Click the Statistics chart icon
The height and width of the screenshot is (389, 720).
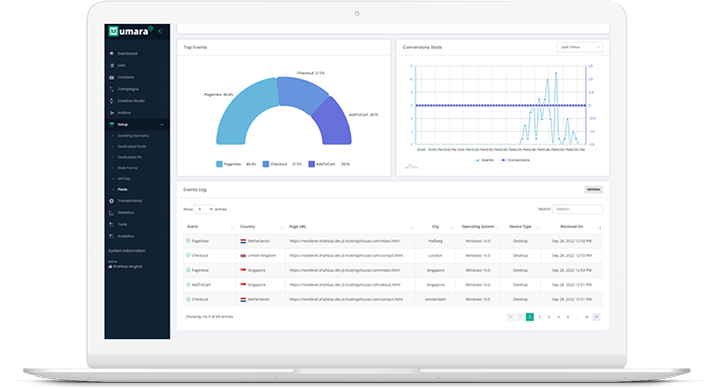(x=112, y=213)
